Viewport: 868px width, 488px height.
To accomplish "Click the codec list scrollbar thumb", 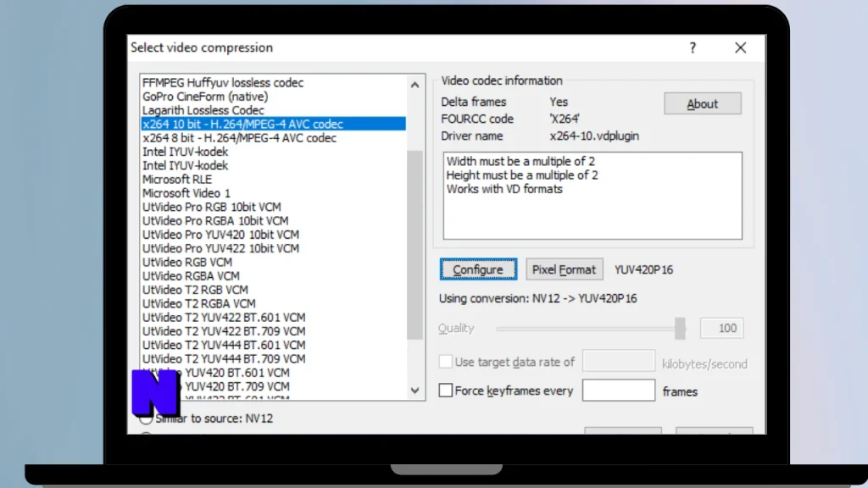I will [x=415, y=244].
